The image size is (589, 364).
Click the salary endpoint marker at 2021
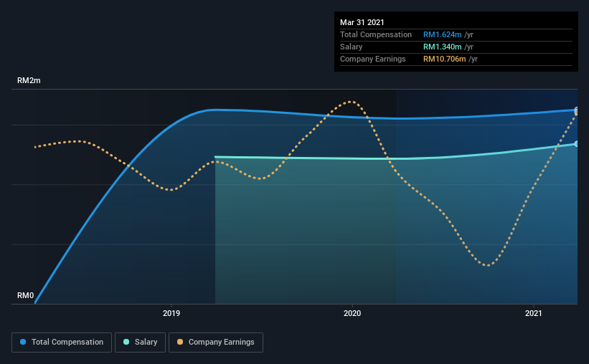point(577,144)
